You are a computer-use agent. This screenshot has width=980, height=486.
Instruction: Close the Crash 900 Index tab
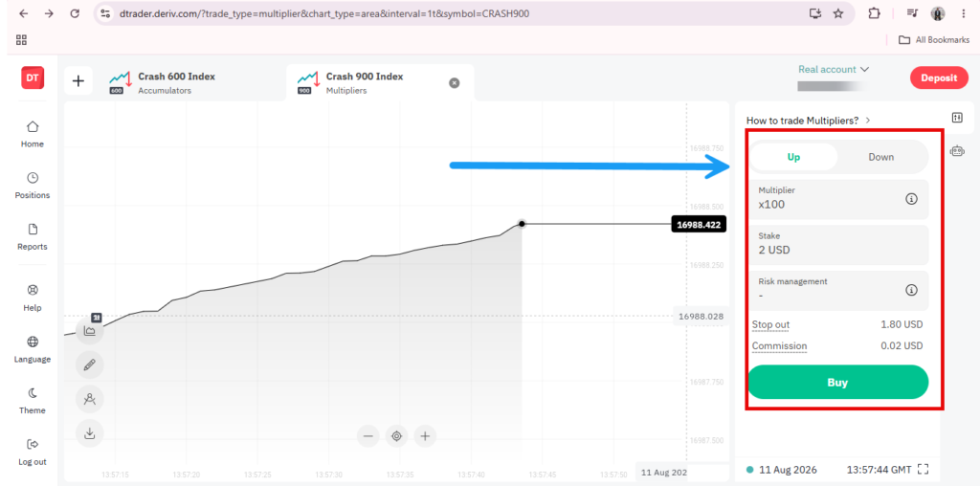tap(455, 83)
